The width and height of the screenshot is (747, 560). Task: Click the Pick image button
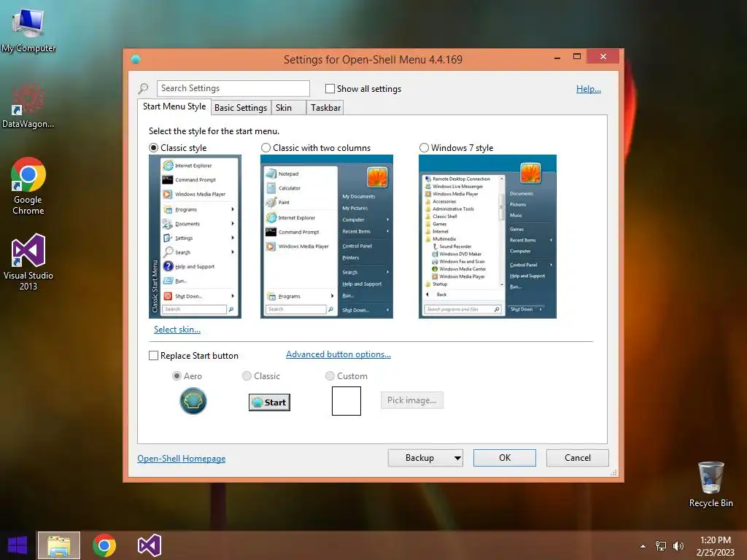tap(412, 400)
